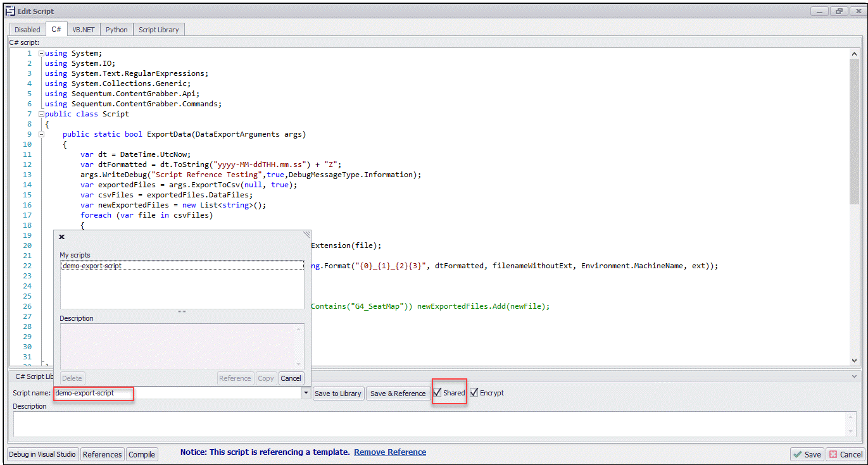Switch to the Python tab
Screen dimensions: 868x465
[x=116, y=29]
